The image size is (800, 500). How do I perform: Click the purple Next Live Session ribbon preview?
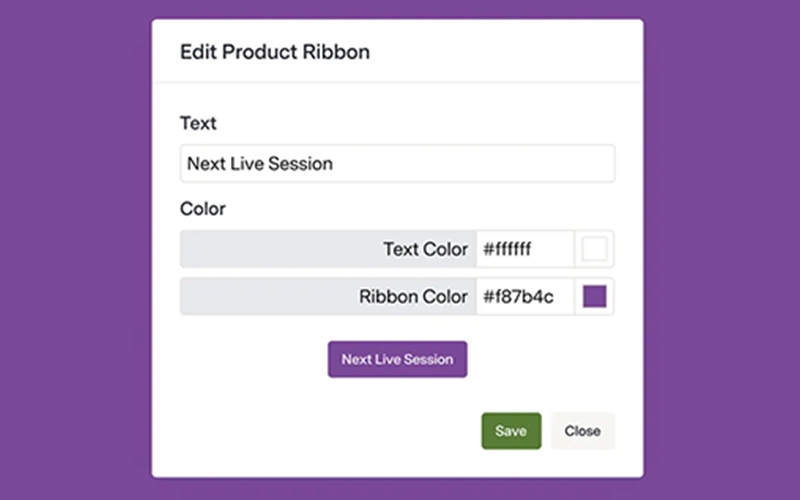(x=397, y=359)
